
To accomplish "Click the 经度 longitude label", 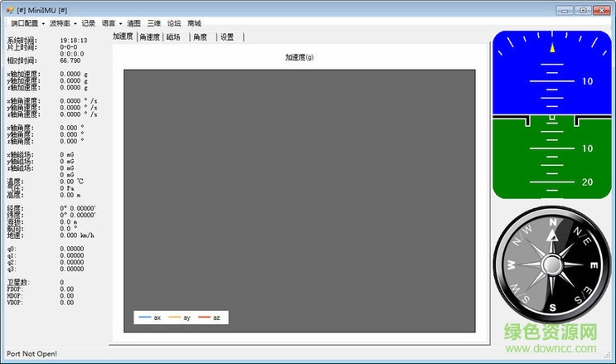I will (x=15, y=208).
